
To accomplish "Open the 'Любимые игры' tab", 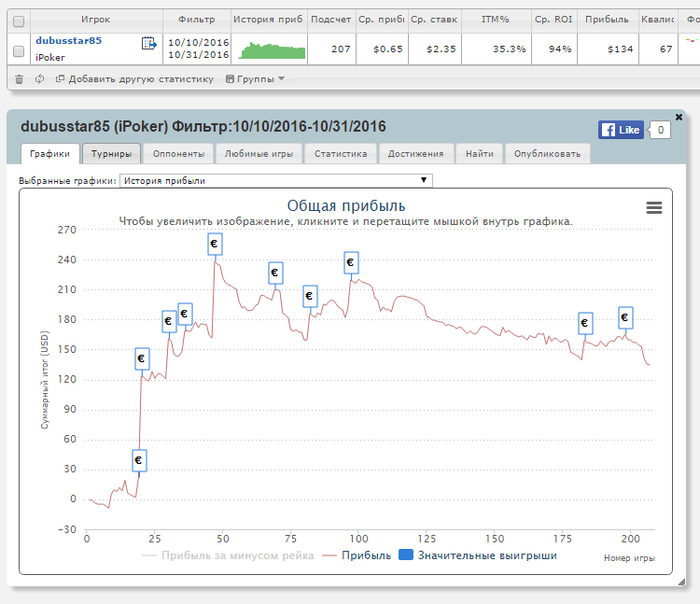I will tap(259, 154).
